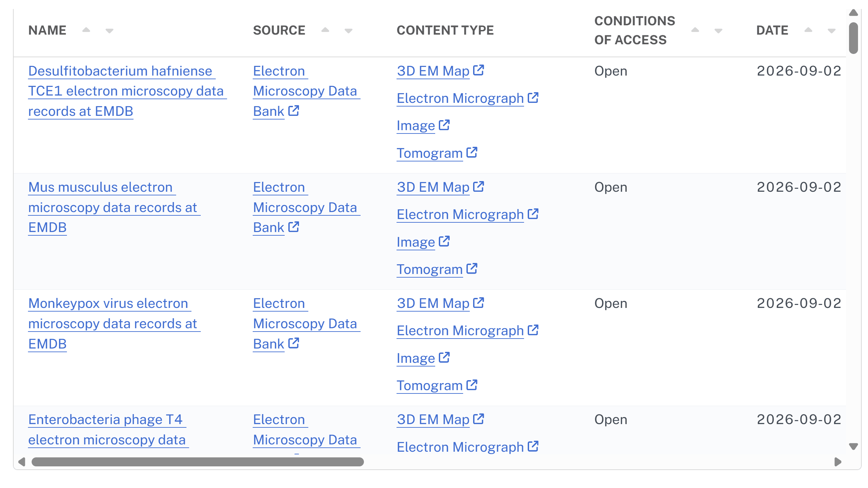The width and height of the screenshot is (868, 488).
Task: Click external-link icon after Tomogram, Monkeypox row
Action: point(472,384)
